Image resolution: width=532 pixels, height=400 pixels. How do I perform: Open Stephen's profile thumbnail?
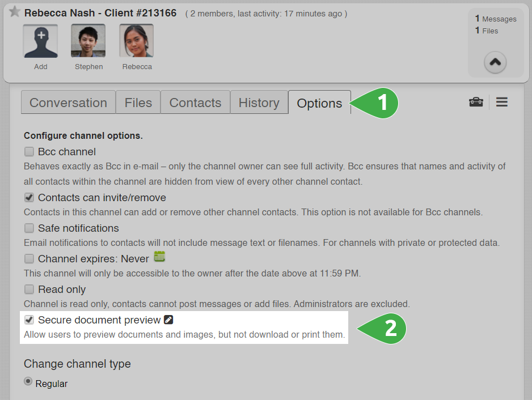(88, 40)
